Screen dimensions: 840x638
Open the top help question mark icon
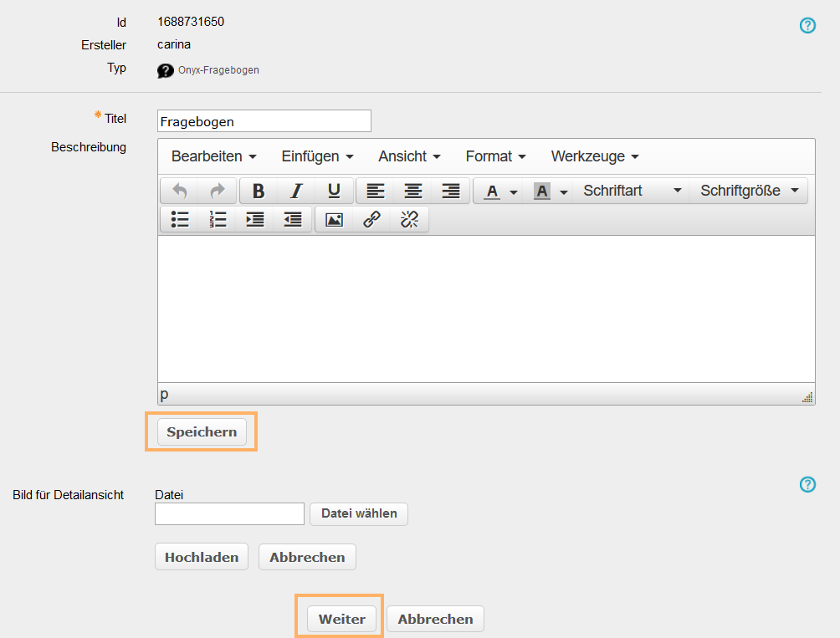click(x=807, y=25)
